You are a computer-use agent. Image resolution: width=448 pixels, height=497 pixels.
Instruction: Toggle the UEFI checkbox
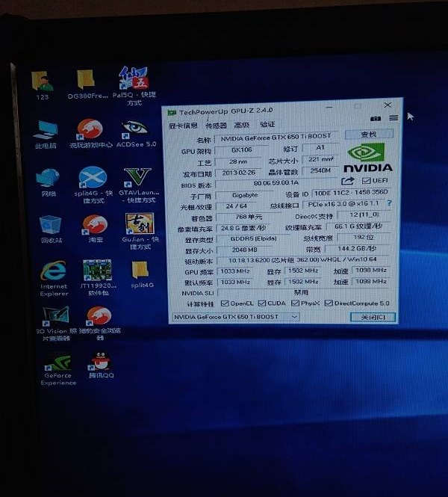(367, 180)
